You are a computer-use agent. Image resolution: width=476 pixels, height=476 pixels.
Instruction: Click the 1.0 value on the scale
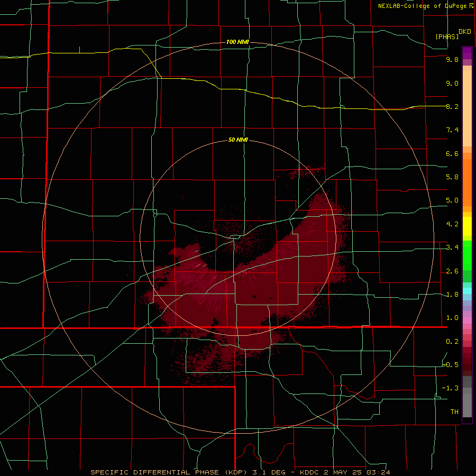(452, 318)
